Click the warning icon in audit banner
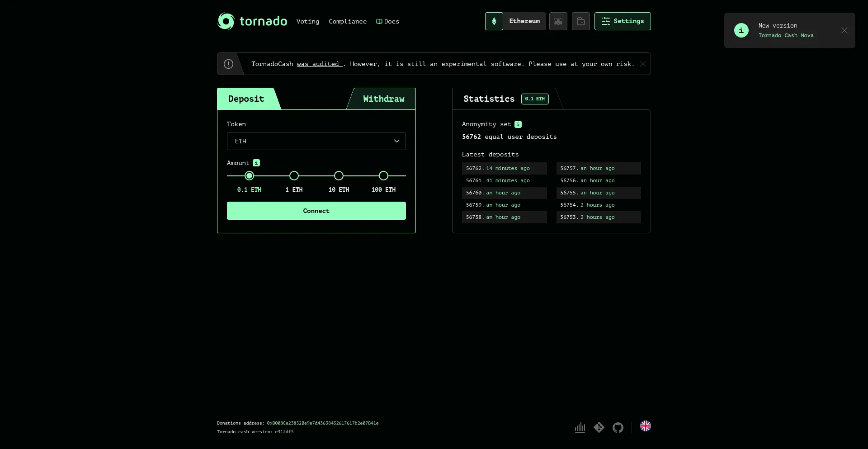Viewport: 868px width, 449px height. pyautogui.click(x=229, y=64)
